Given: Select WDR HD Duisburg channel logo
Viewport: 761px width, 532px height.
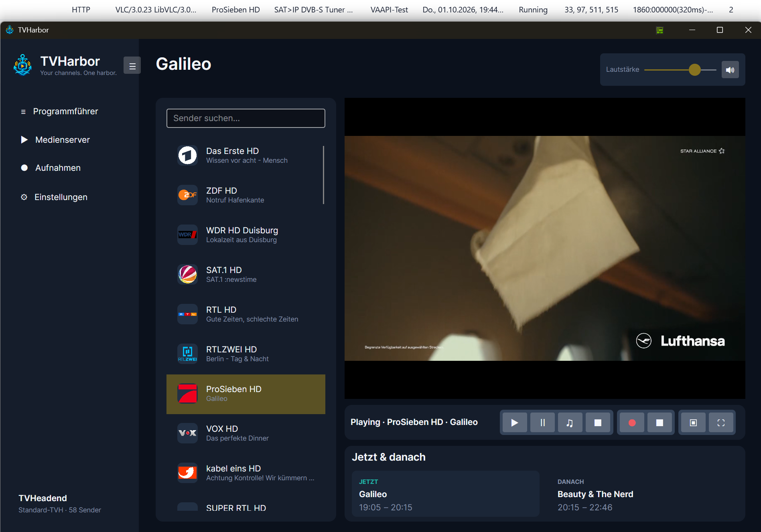Looking at the screenshot, I should pos(187,235).
